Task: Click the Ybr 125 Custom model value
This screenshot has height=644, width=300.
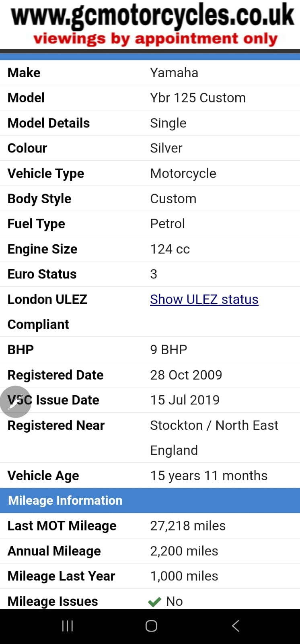Action: [x=197, y=98]
